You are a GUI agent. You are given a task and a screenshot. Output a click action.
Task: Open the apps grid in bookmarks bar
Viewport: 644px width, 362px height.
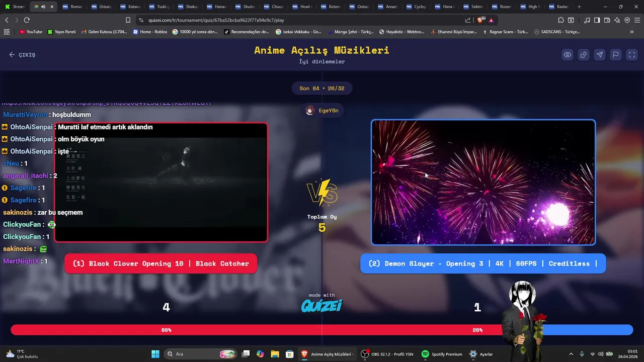coord(7,32)
